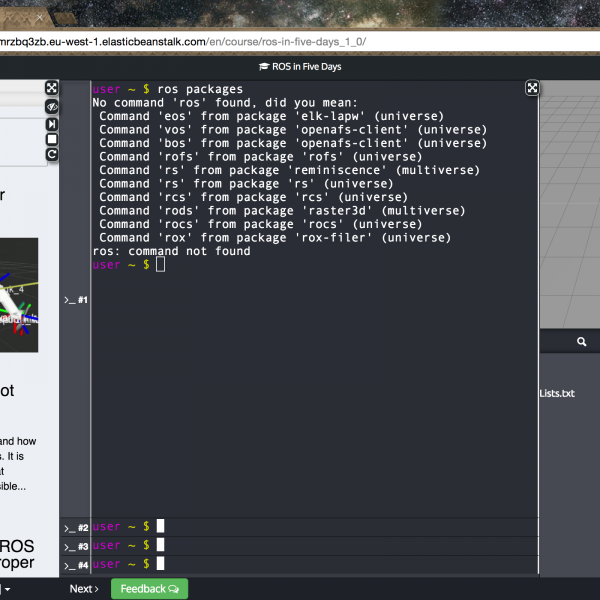This screenshot has width=600, height=600.
Task: Switch to terminal #3
Action: pos(77,546)
